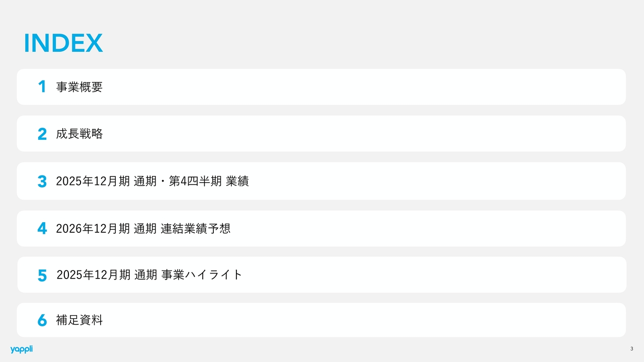
Task: Click the blue number 2 marker
Action: coord(42,134)
